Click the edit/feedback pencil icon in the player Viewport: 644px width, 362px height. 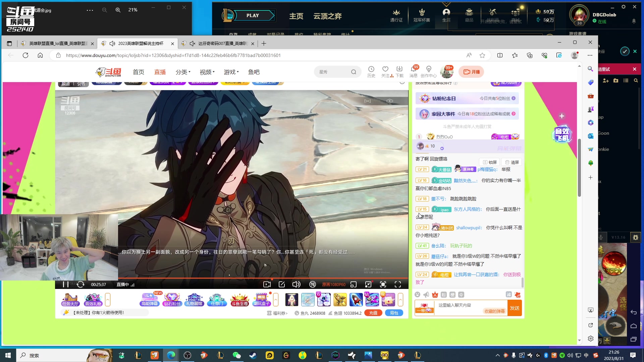coord(282,284)
